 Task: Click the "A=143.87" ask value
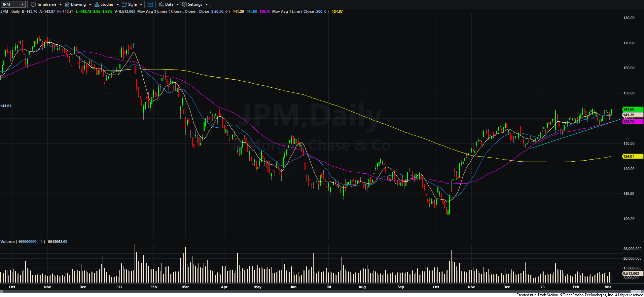click(x=47, y=11)
